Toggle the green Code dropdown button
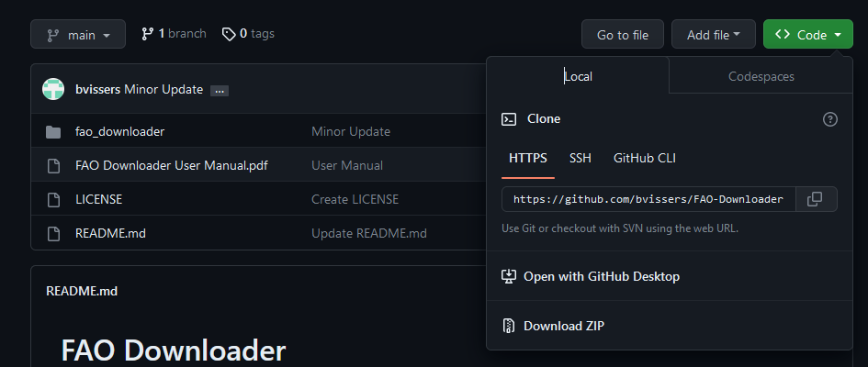 807,35
